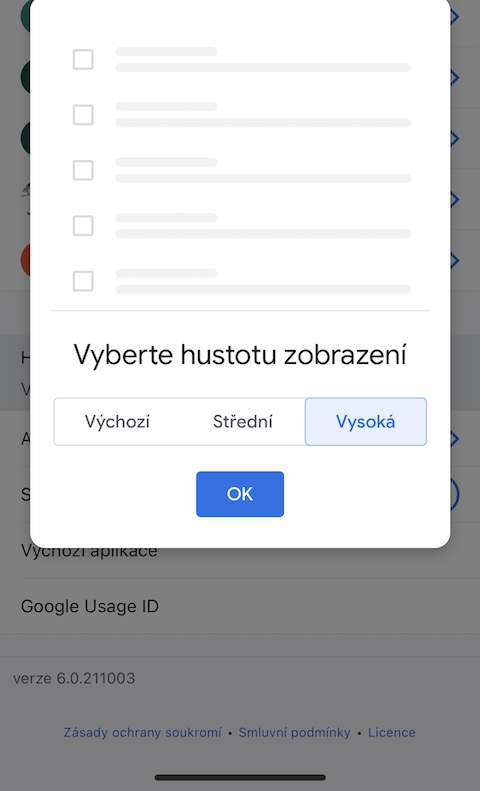Select the Výchozí density option
This screenshot has width=480, height=791.
[117, 422]
